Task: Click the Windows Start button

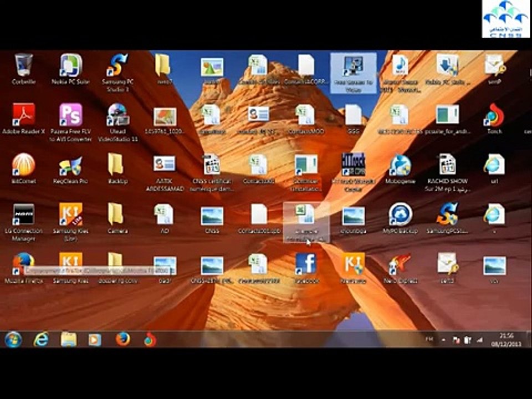Action: point(13,340)
